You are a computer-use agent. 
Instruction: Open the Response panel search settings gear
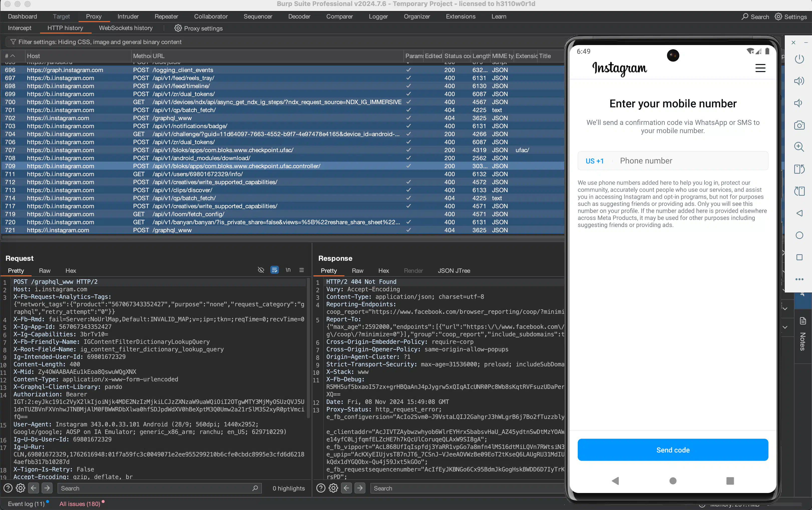[x=333, y=488]
